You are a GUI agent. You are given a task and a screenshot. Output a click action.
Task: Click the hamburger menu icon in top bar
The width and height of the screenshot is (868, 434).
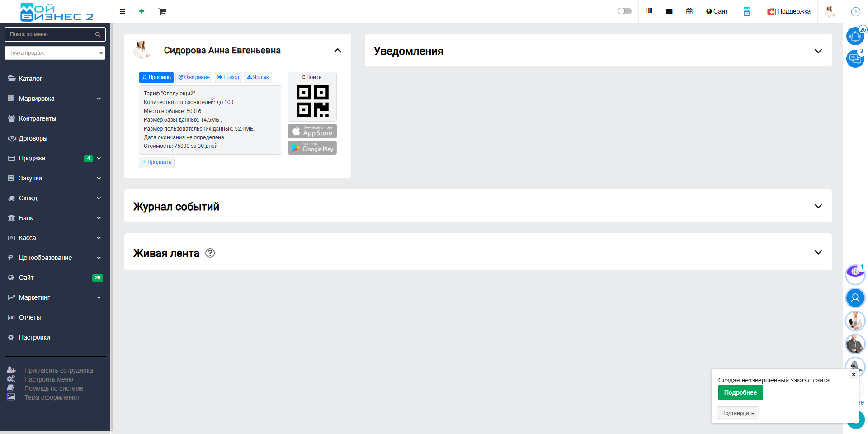(x=122, y=11)
